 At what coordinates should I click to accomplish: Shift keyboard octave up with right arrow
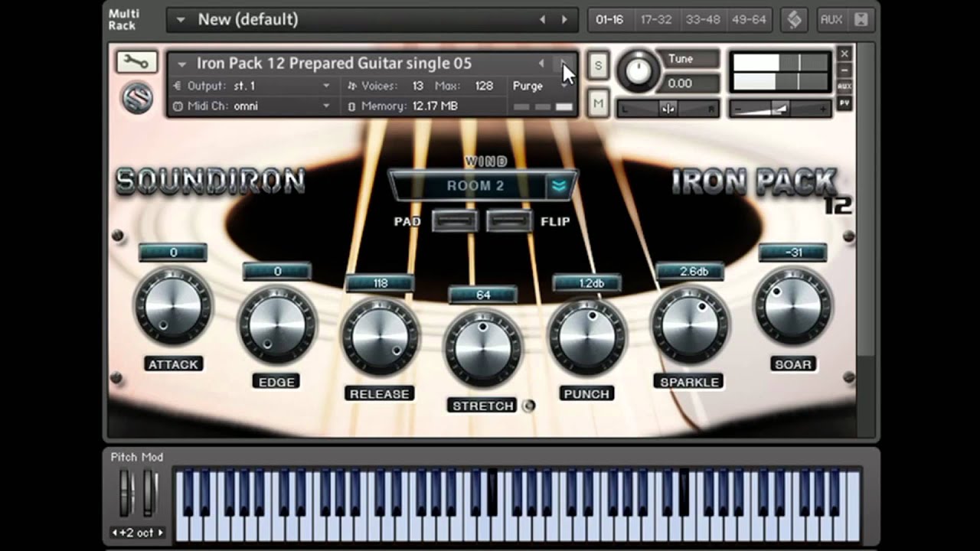pyautogui.click(x=160, y=533)
